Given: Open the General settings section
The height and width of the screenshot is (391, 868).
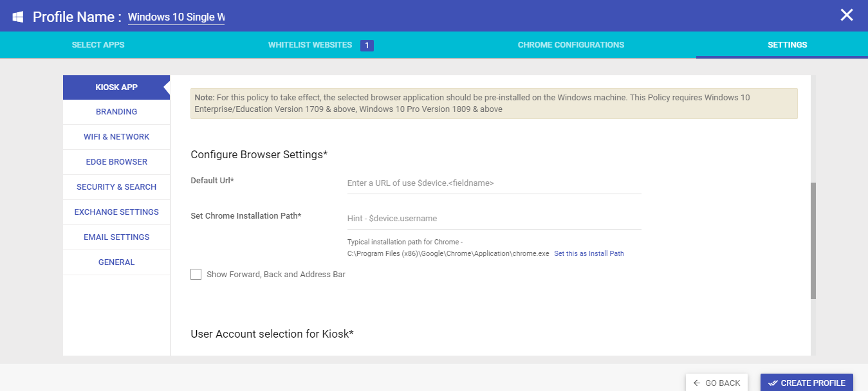Looking at the screenshot, I should (x=116, y=262).
